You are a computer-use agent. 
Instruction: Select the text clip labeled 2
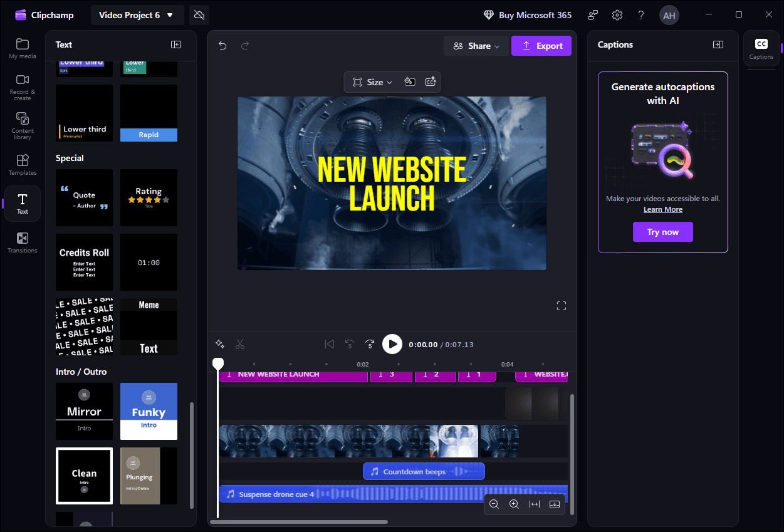tap(435, 375)
